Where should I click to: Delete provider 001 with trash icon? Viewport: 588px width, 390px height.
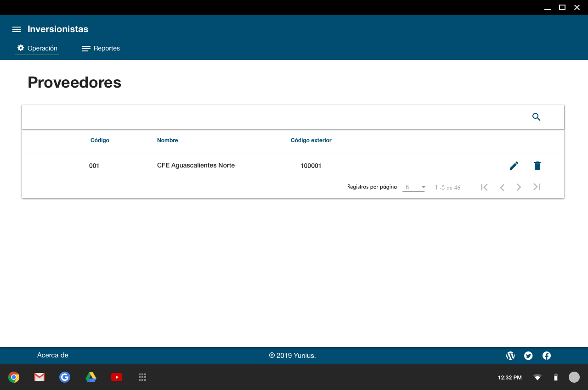tap(537, 166)
